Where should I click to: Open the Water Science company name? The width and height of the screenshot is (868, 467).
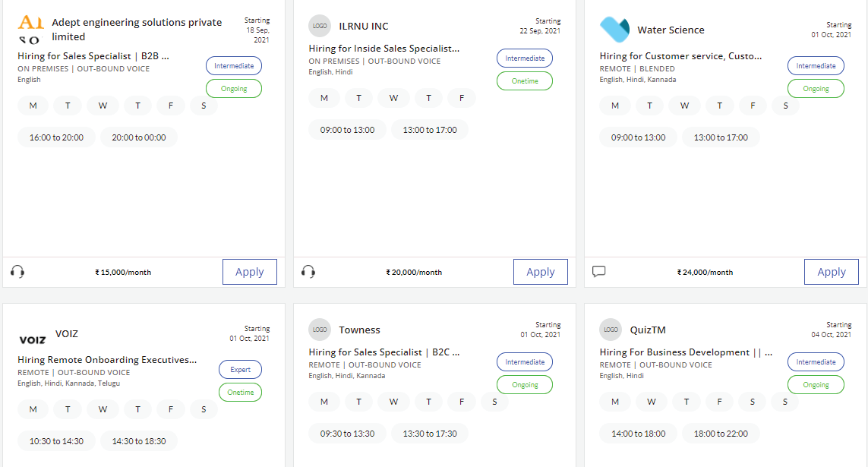[671, 30]
